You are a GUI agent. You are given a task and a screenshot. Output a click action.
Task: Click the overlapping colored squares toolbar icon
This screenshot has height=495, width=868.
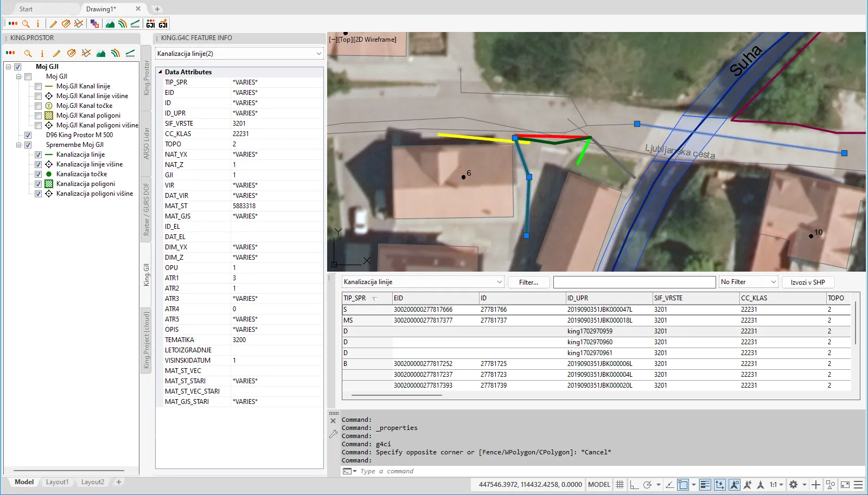pyautogui.click(x=95, y=24)
